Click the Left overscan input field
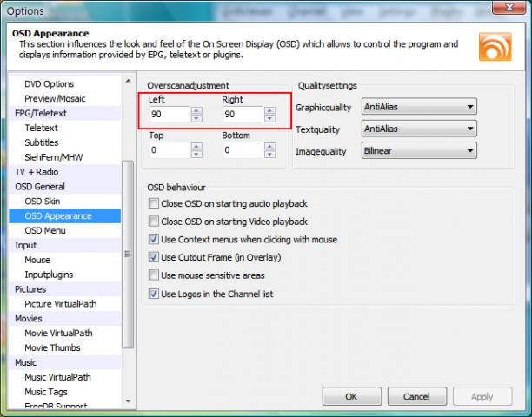The height and width of the screenshot is (417, 532). click(x=170, y=115)
